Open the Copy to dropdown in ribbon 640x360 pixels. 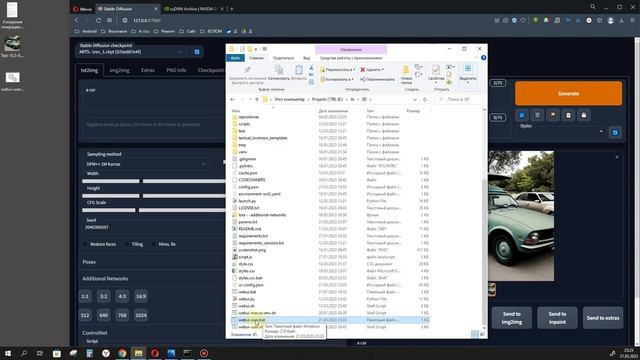pyautogui.click(x=336, y=79)
